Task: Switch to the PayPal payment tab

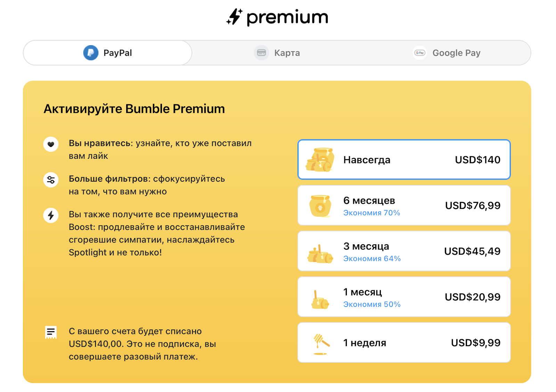Action: tap(108, 53)
